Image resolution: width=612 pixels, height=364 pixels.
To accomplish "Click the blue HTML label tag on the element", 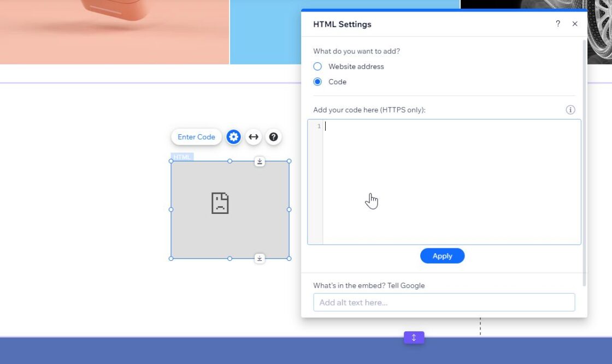I will pyautogui.click(x=182, y=157).
